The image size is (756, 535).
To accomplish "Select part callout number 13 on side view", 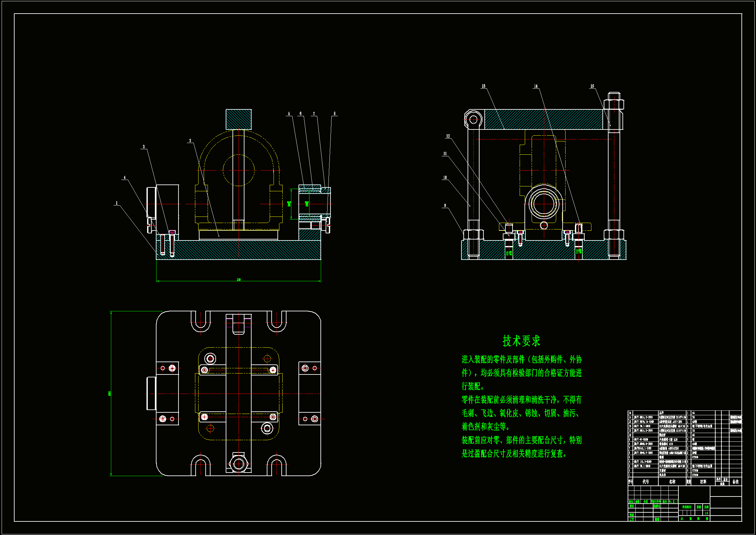I will tap(483, 86).
